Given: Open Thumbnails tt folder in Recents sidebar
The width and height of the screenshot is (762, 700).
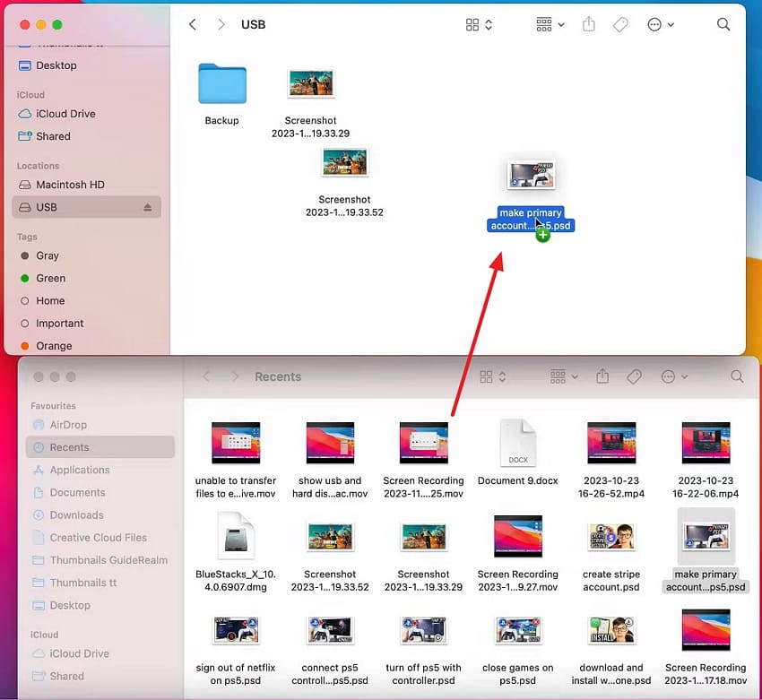Looking at the screenshot, I should 100,583.
